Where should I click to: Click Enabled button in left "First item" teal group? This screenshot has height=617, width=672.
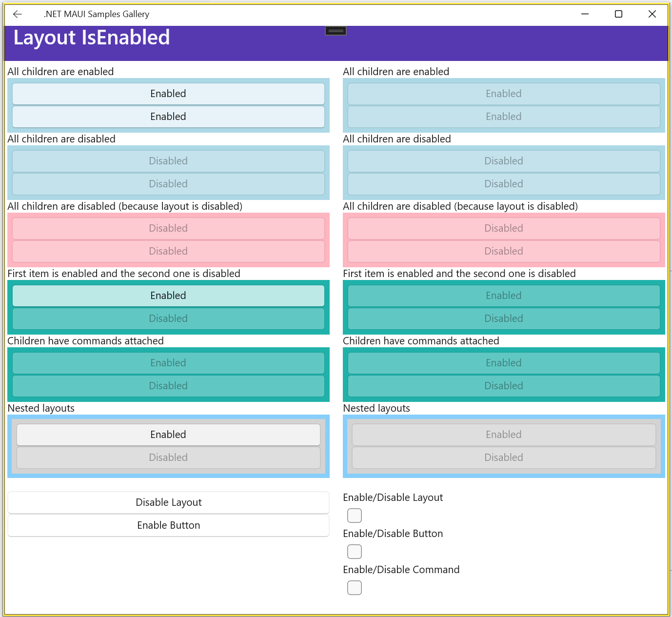pos(168,296)
